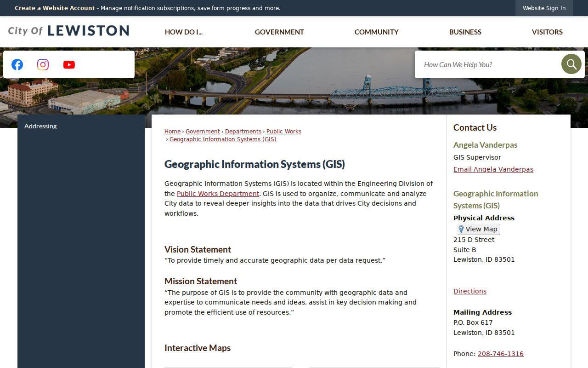Image resolution: width=588 pixels, height=368 pixels.
Task: Call phone number 208-746-1316 link
Action: pos(501,354)
